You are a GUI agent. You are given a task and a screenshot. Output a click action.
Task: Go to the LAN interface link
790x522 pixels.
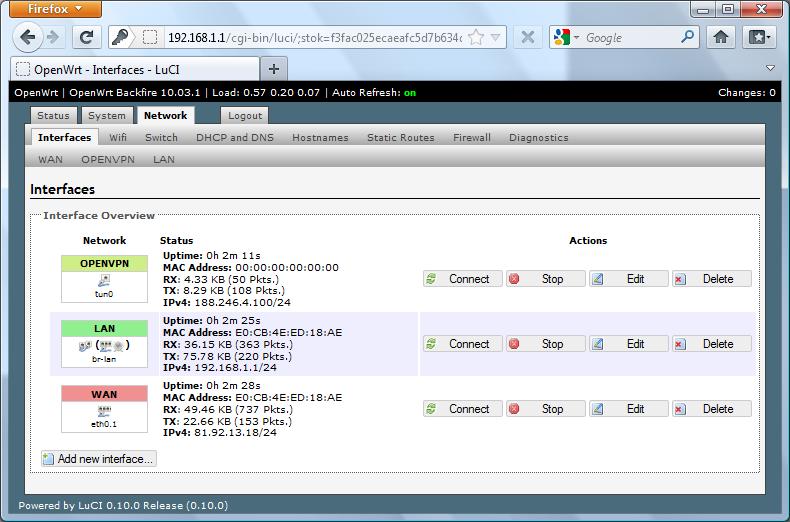164,160
